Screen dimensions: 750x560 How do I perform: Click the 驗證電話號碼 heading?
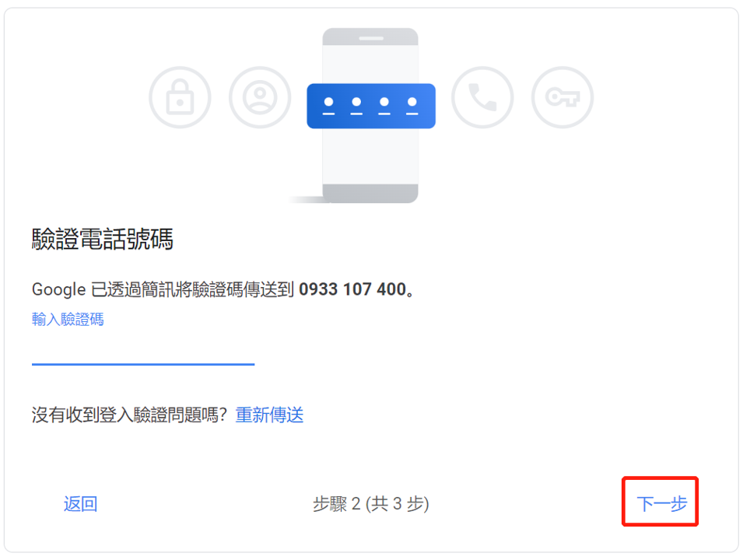(103, 239)
